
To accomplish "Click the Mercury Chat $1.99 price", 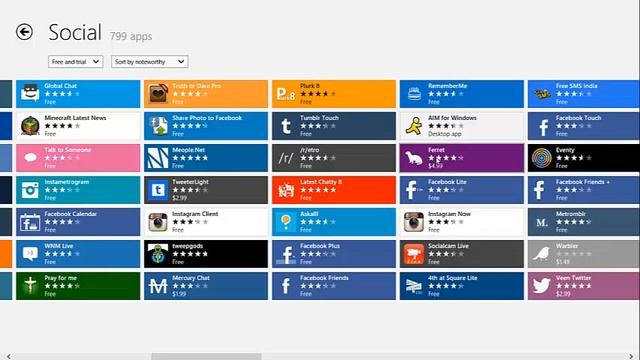I will click(x=179, y=294).
